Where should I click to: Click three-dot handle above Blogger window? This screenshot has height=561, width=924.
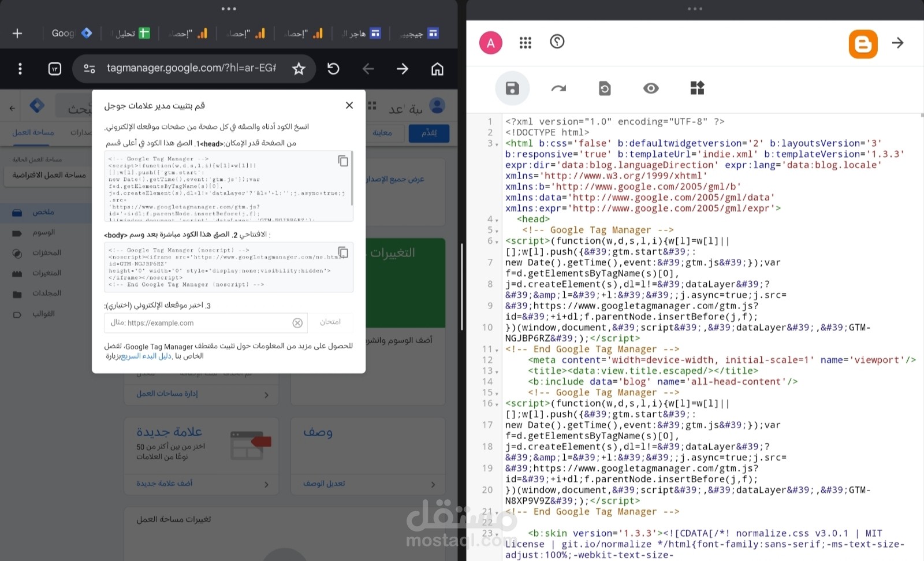[695, 9]
